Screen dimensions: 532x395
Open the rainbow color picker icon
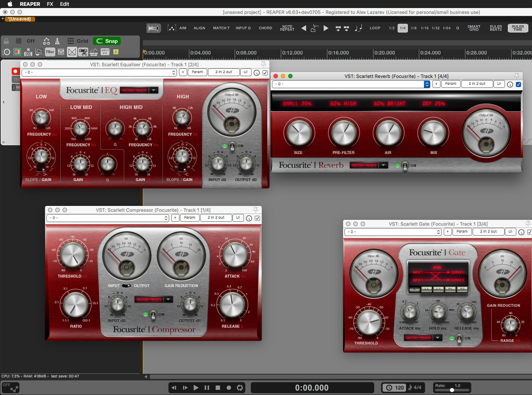17,52
